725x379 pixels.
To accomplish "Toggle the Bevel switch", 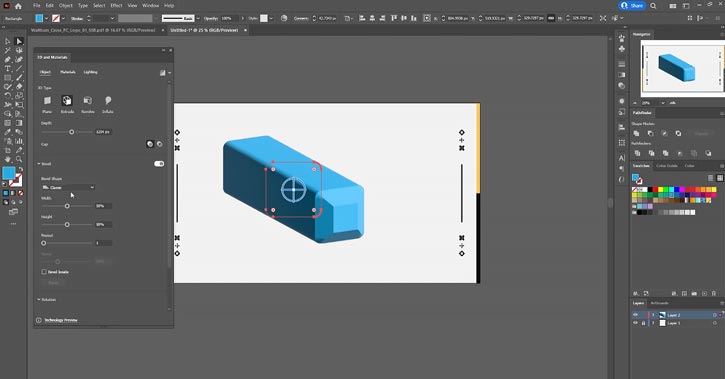I will point(159,164).
